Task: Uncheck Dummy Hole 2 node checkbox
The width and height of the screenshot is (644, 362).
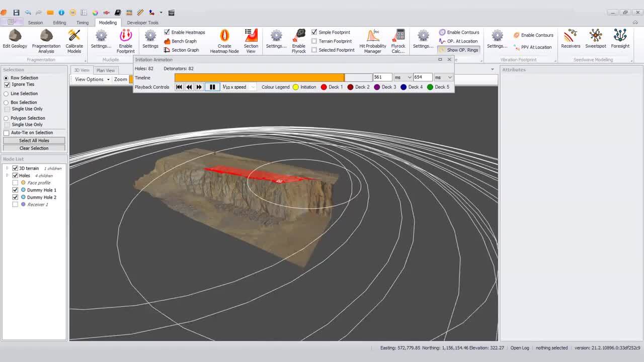Action: click(15, 198)
